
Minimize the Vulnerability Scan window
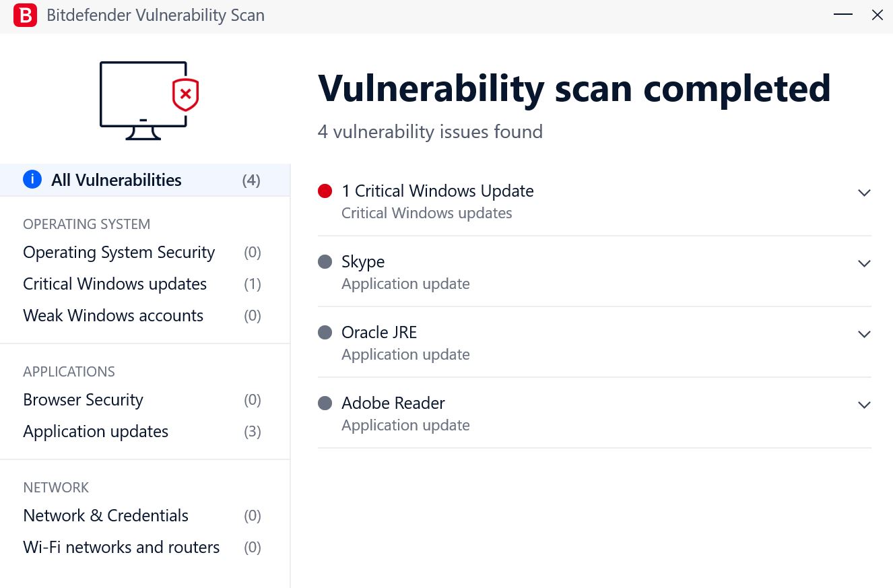(x=843, y=15)
